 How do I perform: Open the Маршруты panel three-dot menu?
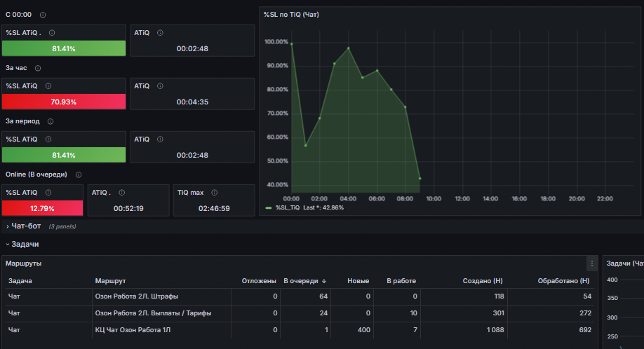click(x=592, y=264)
